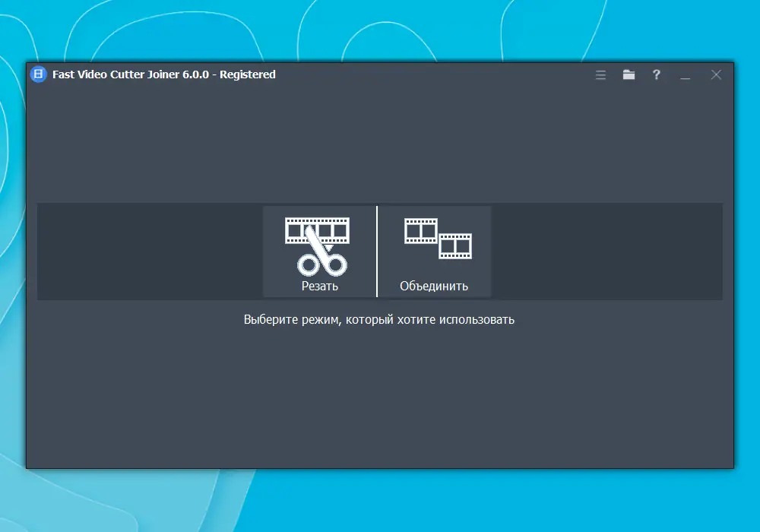Choose the Резать cut mode
The height and width of the screenshot is (532, 760).
pos(319,252)
